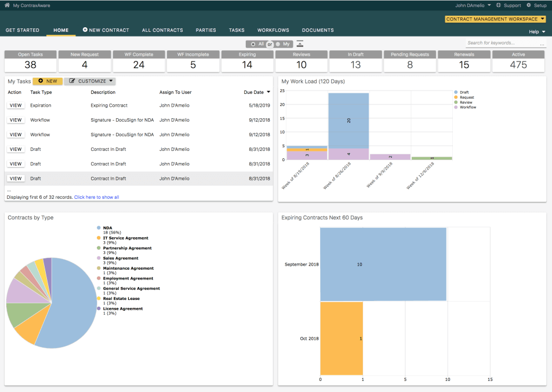This screenshot has width=552, height=392.
Task: Click VIEW for the 5/18/2019 due task
Action: tap(16, 106)
